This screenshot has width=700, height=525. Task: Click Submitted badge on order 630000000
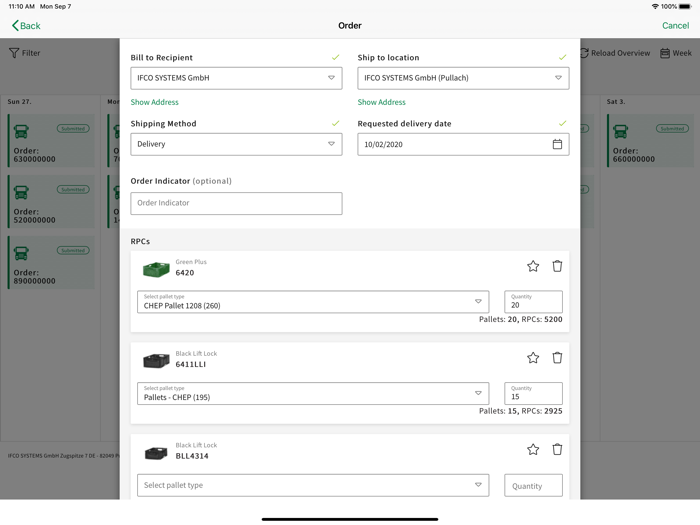pyautogui.click(x=73, y=129)
